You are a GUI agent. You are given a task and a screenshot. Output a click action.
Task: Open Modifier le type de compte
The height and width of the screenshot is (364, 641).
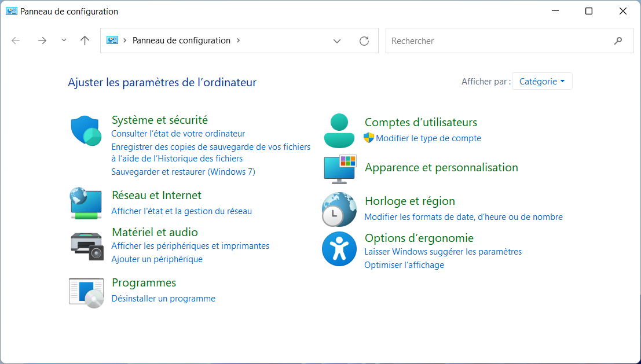pyautogui.click(x=428, y=138)
